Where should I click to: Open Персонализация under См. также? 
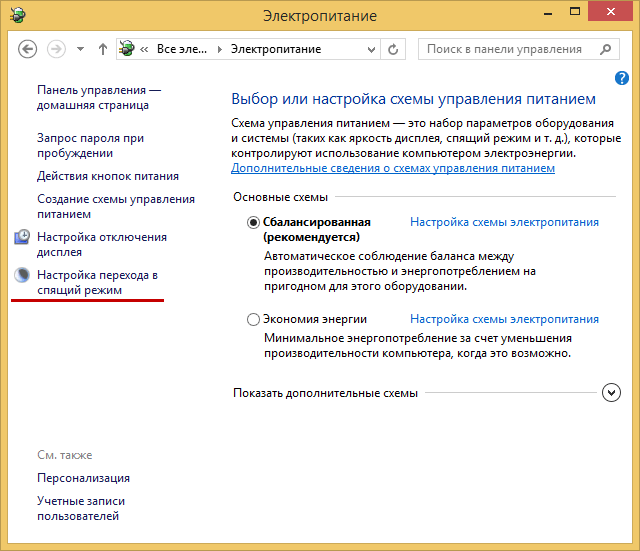point(83,478)
